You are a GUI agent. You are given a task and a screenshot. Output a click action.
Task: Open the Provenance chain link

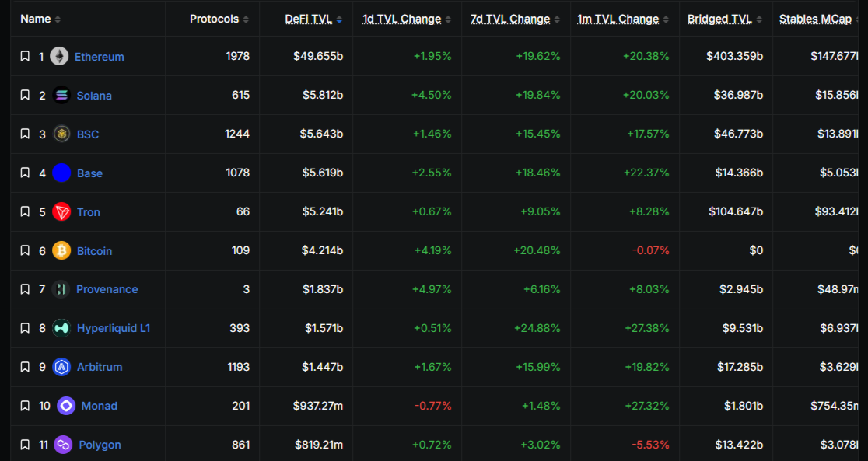tap(107, 289)
